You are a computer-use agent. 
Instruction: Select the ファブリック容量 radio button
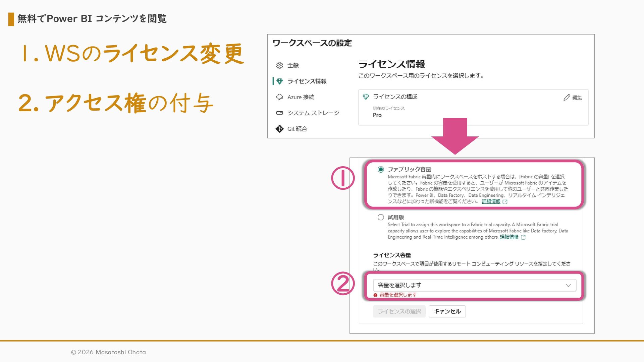click(381, 170)
